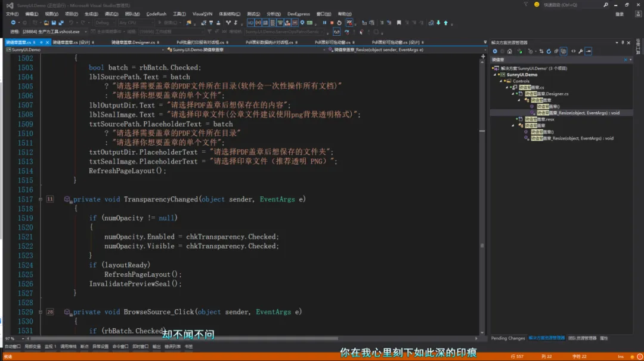Close the active editor tab
This screenshot has width=644, height=361.
(x=47, y=42)
